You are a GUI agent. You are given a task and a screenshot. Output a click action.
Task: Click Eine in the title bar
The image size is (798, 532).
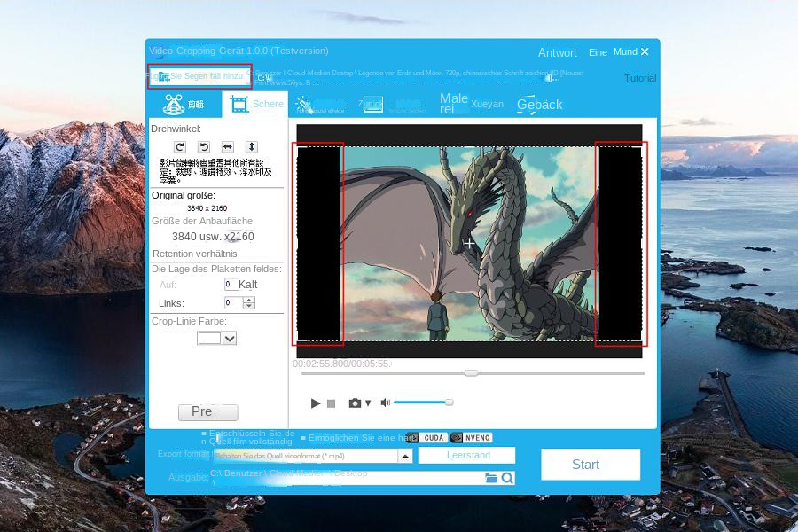(598, 52)
